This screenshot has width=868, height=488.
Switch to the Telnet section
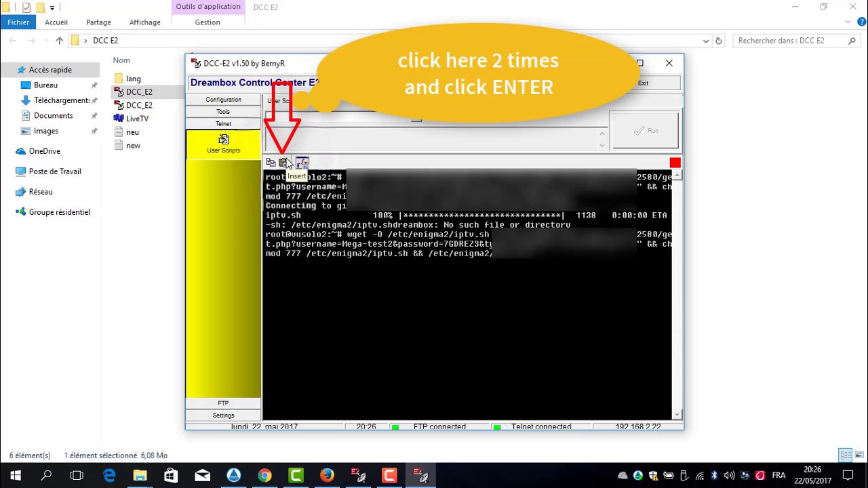coord(223,124)
